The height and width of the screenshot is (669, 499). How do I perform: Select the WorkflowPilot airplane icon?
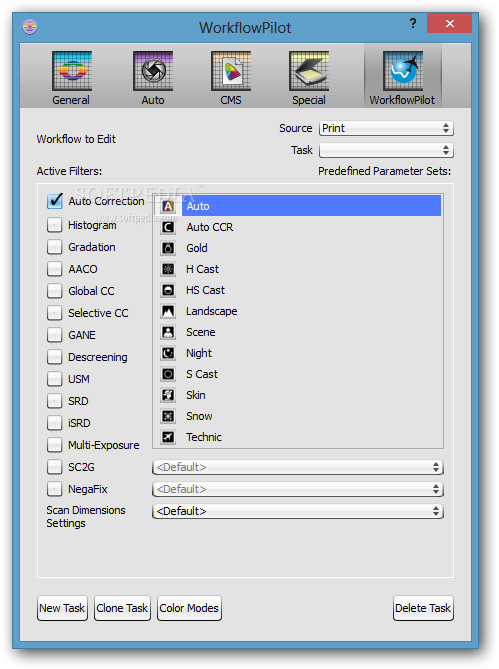[x=403, y=71]
